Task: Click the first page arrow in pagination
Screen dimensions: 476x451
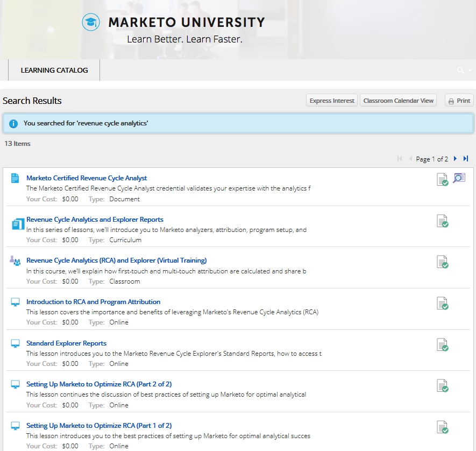Action: coord(400,159)
